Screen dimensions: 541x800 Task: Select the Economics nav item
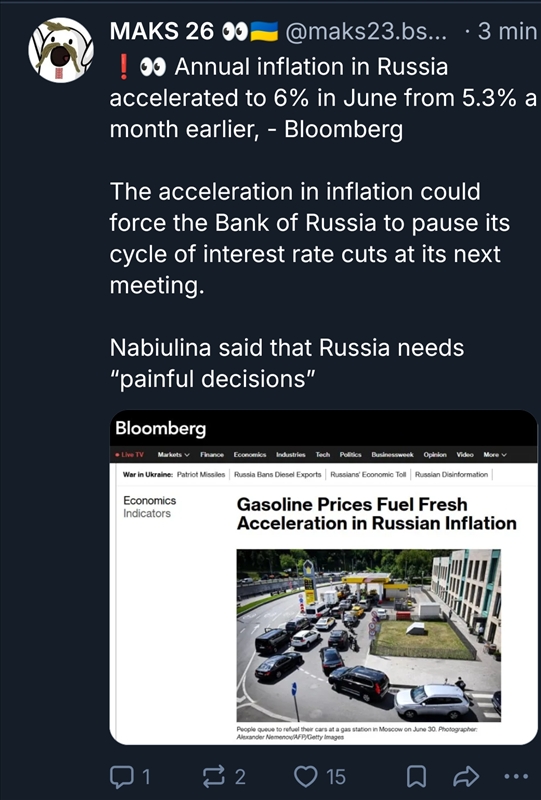tap(250, 455)
